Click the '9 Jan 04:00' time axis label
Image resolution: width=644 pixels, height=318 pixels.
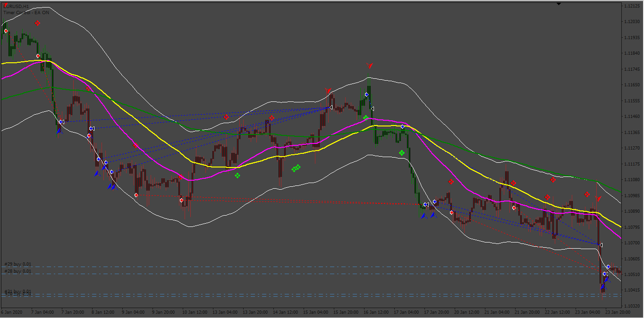tap(133, 312)
